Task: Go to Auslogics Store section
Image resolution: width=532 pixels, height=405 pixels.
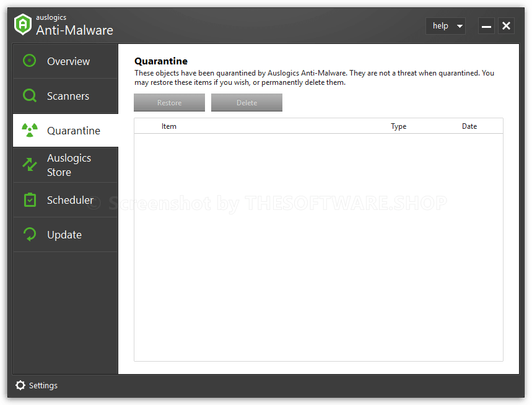Action: [x=66, y=165]
